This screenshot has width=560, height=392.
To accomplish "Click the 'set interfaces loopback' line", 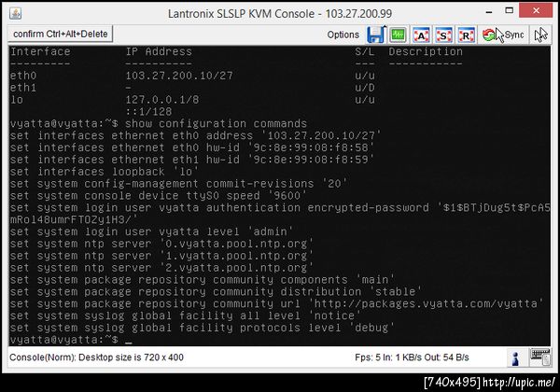I will (x=104, y=172).
